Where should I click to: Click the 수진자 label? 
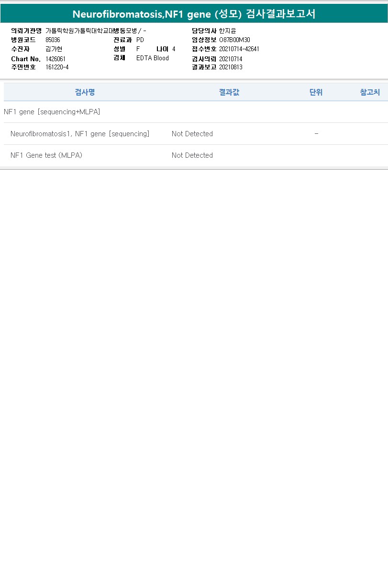(20, 49)
